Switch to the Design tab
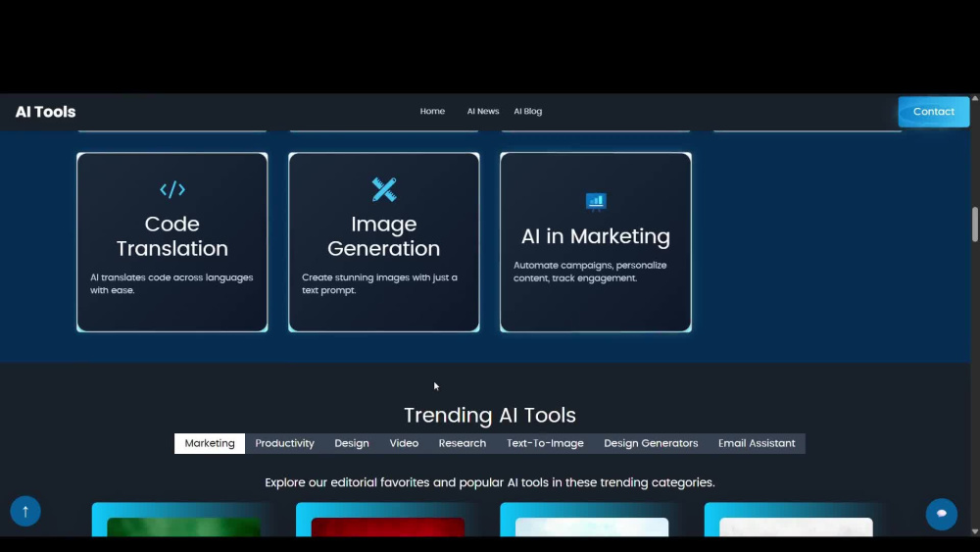The height and width of the screenshot is (552, 980). click(352, 443)
